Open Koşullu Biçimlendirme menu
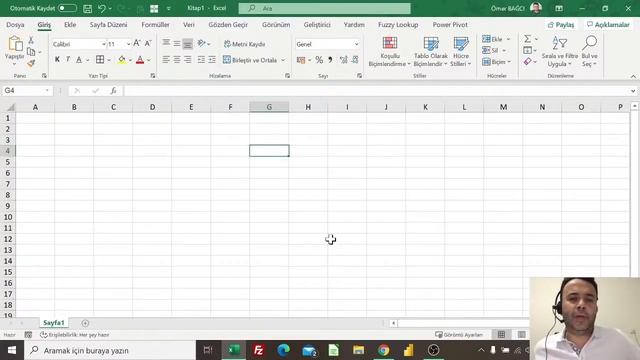This screenshot has height=360, width=640. [389, 51]
